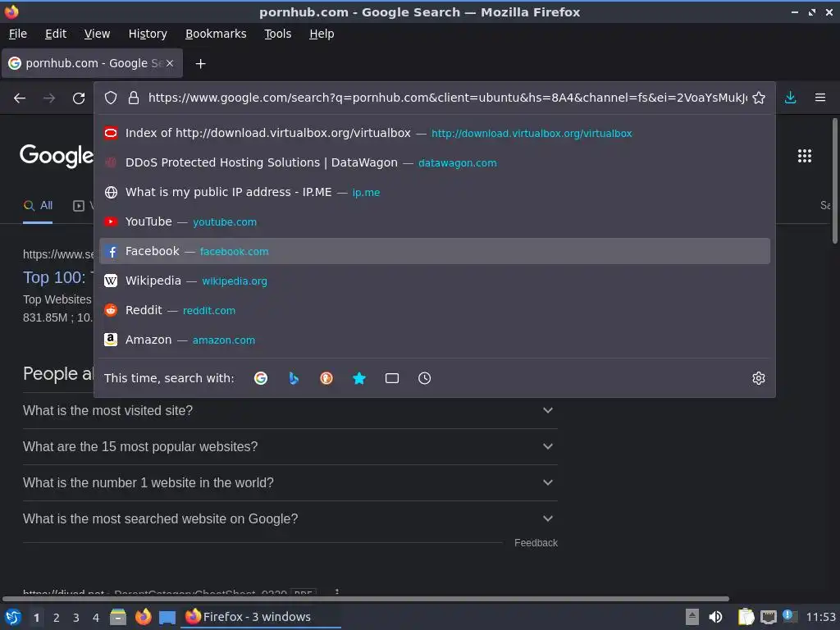Switch to workspace 4

pos(96,618)
